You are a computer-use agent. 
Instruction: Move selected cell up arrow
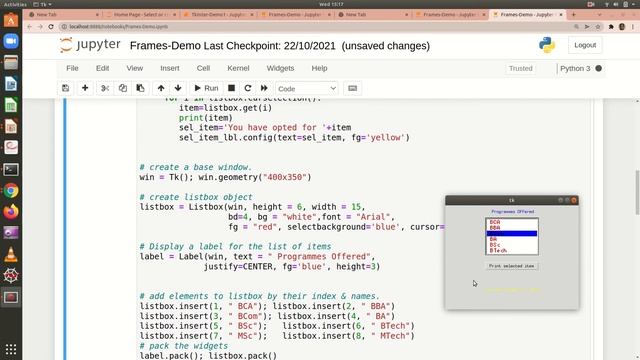tap(161, 88)
